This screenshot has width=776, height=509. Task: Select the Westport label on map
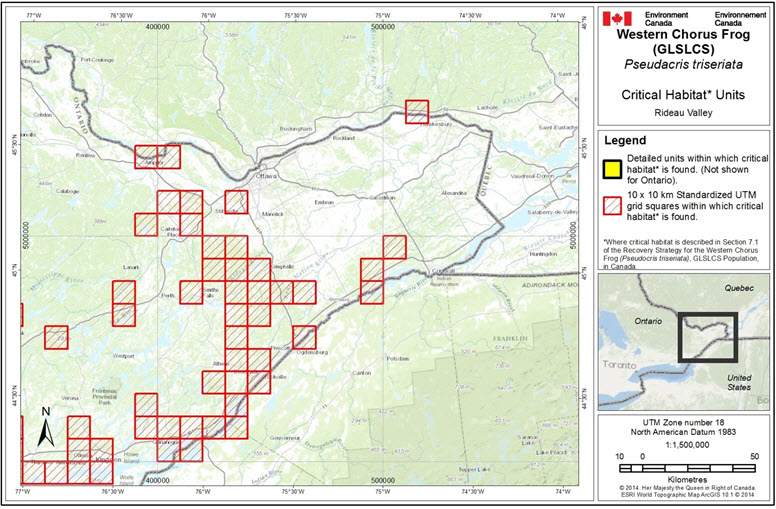click(124, 355)
